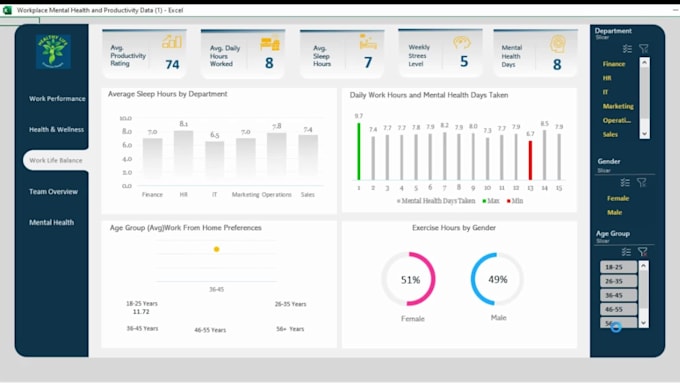This screenshot has height=383, width=680.
Task: Click Age Group slicer scroll down arrow
Action: coord(644,323)
